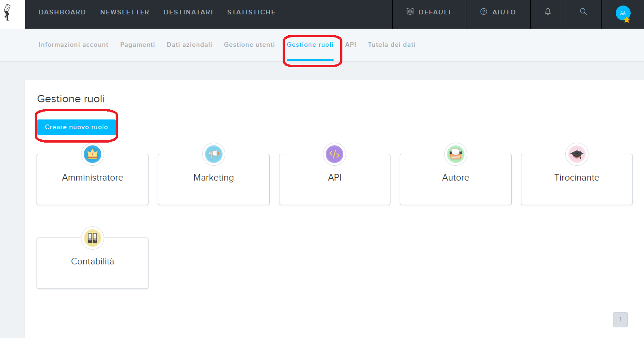Click the code icon for API role
644x338 pixels.
(334, 154)
